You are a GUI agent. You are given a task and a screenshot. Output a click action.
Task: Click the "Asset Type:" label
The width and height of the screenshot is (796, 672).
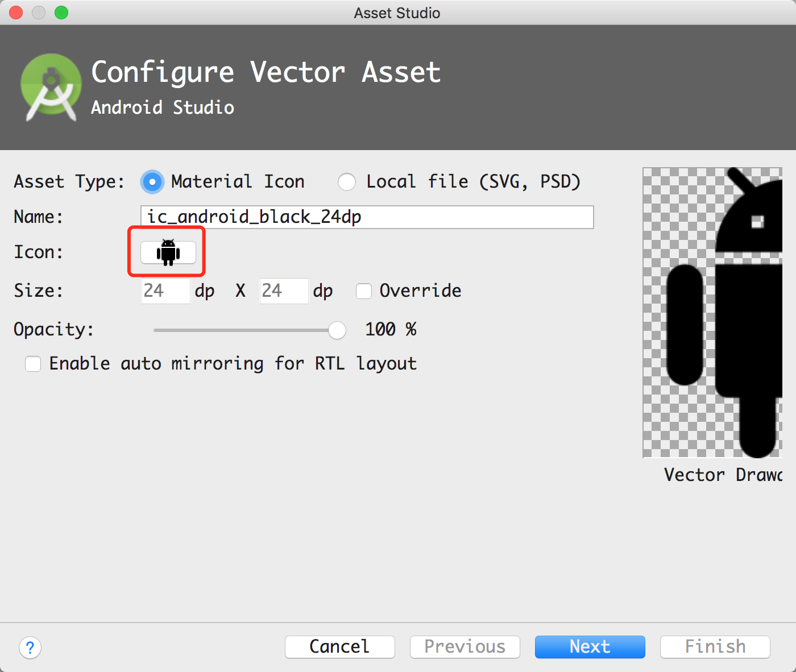[x=69, y=182]
